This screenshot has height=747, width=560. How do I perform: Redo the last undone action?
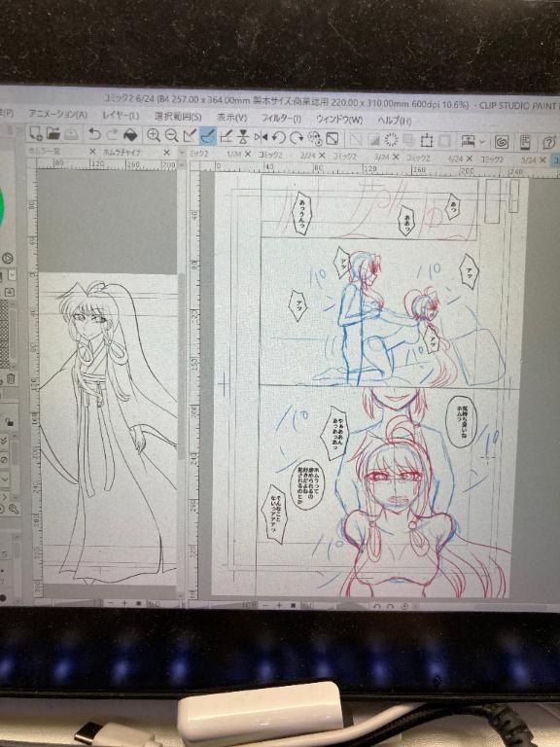click(113, 135)
